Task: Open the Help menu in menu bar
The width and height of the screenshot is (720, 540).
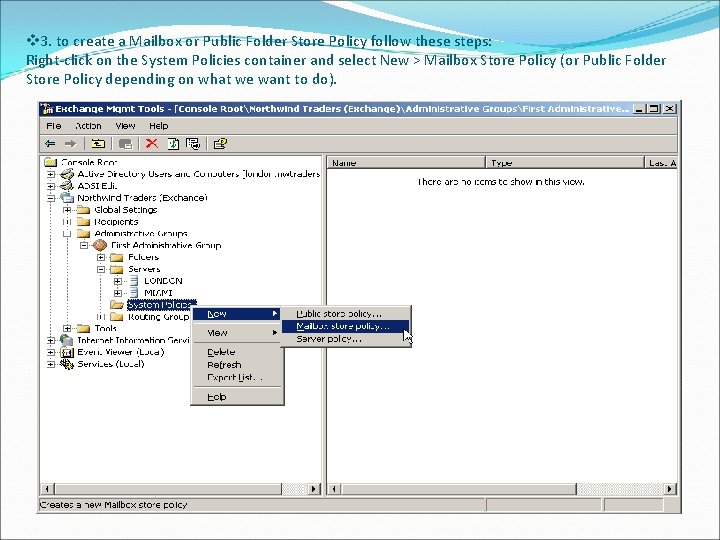Action: click(x=158, y=126)
